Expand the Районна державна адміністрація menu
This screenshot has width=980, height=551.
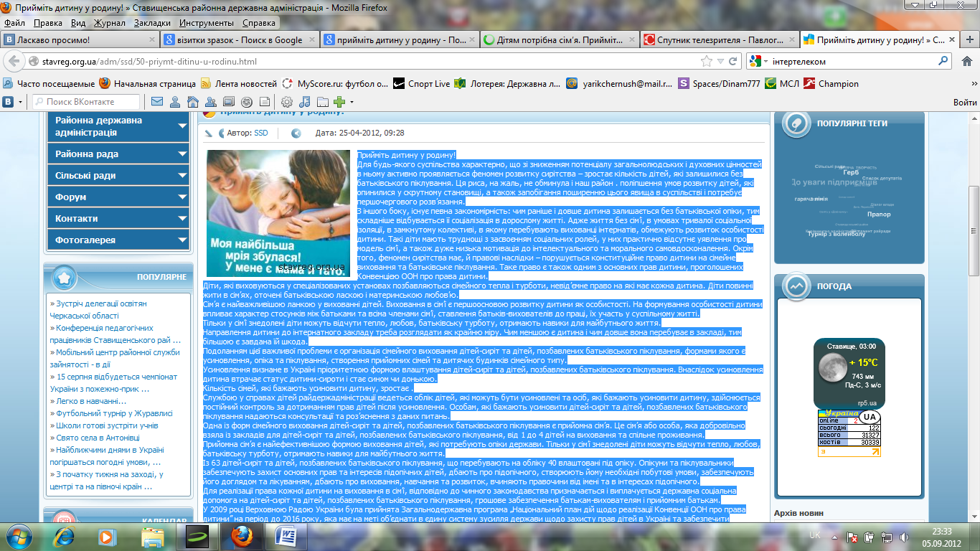[x=181, y=127]
